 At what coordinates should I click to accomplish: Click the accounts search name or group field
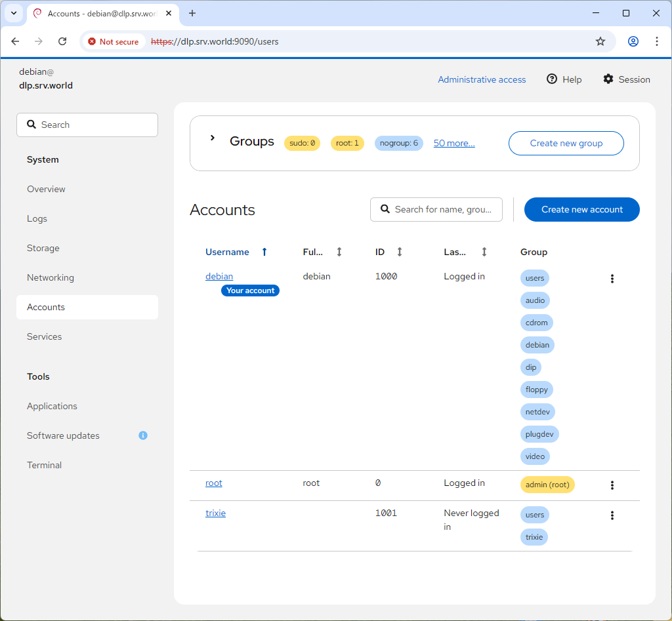tap(442, 209)
